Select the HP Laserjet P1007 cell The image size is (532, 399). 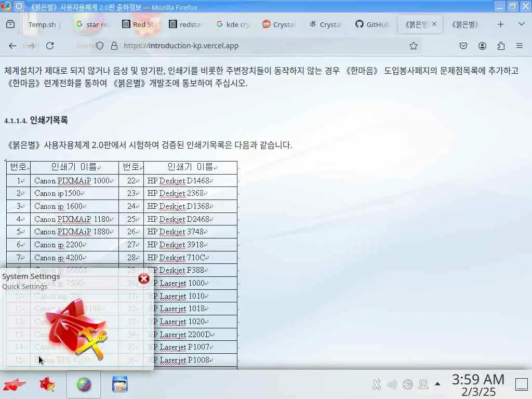(195, 348)
